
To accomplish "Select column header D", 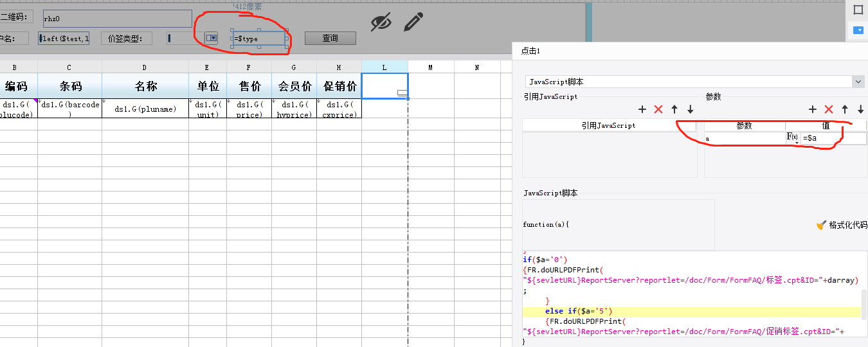I will tap(145, 67).
